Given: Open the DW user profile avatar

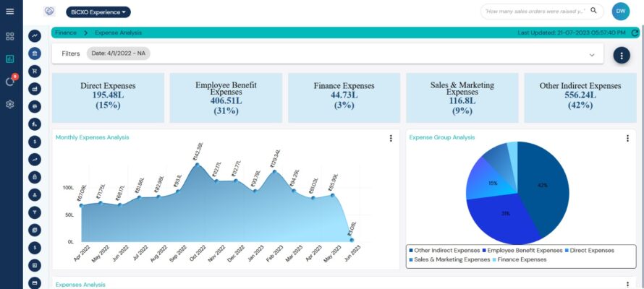Looking at the screenshot, I should (x=621, y=12).
